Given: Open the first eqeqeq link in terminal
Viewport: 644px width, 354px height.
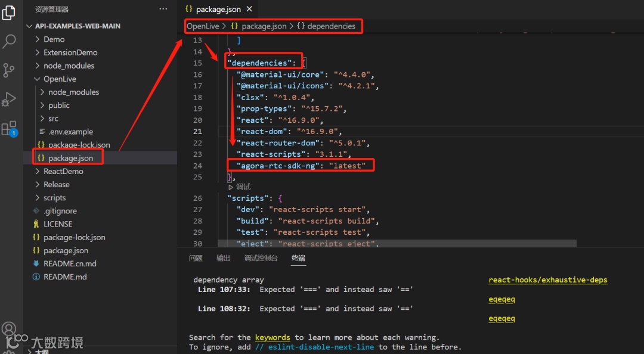Looking at the screenshot, I should 501,299.
